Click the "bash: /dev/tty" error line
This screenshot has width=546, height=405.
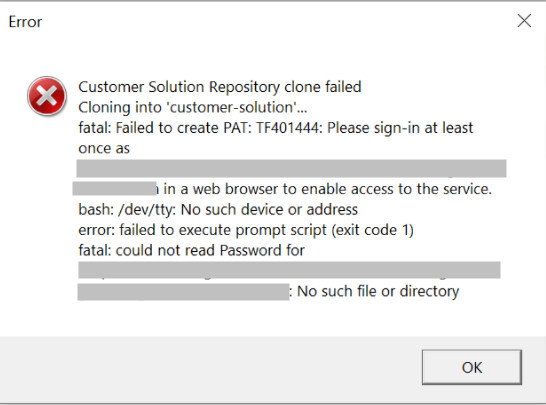click(218, 210)
